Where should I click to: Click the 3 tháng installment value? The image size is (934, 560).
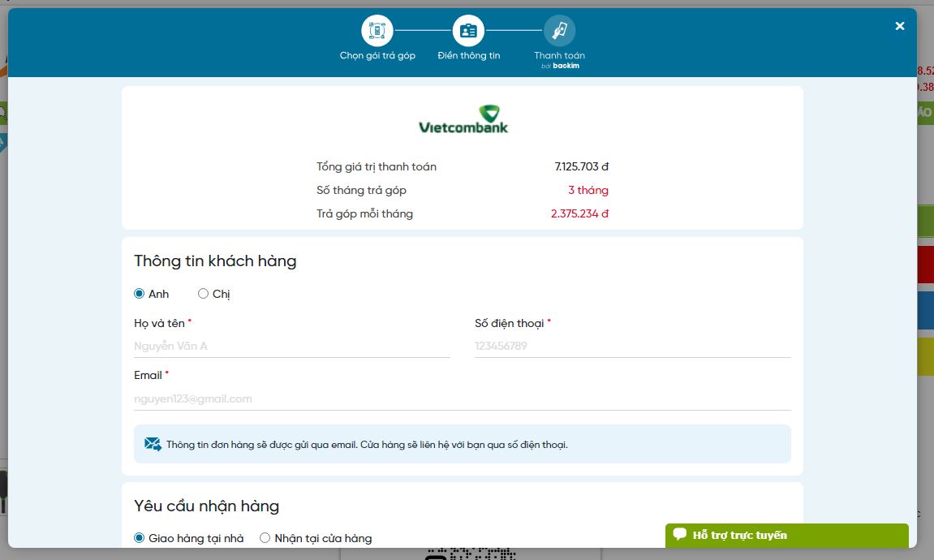[x=588, y=190]
